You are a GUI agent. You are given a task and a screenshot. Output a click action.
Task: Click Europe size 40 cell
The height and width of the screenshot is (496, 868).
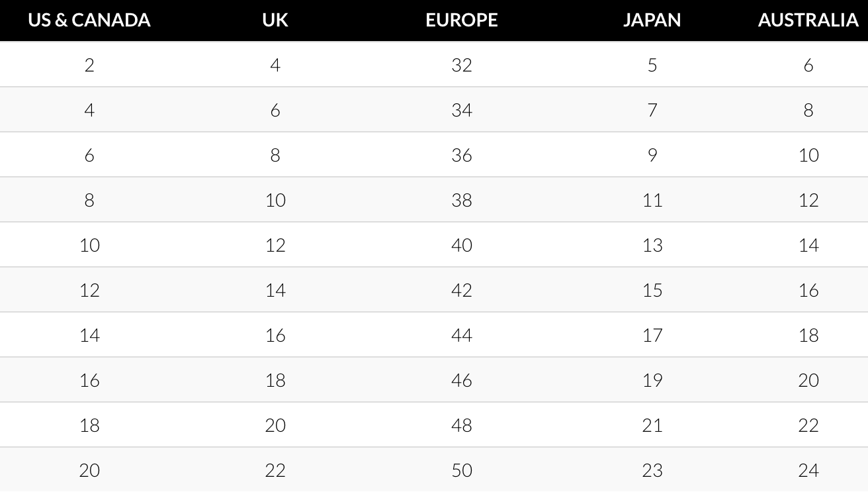click(462, 245)
